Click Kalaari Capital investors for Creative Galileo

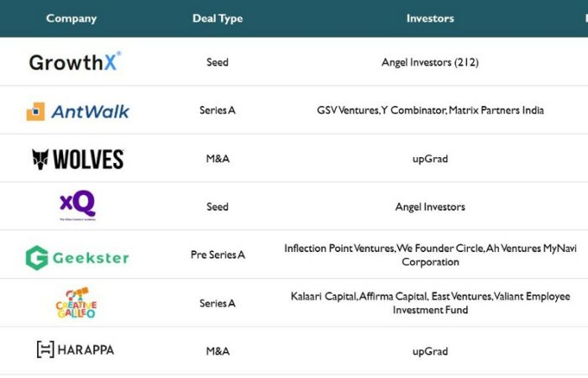[x=430, y=303]
